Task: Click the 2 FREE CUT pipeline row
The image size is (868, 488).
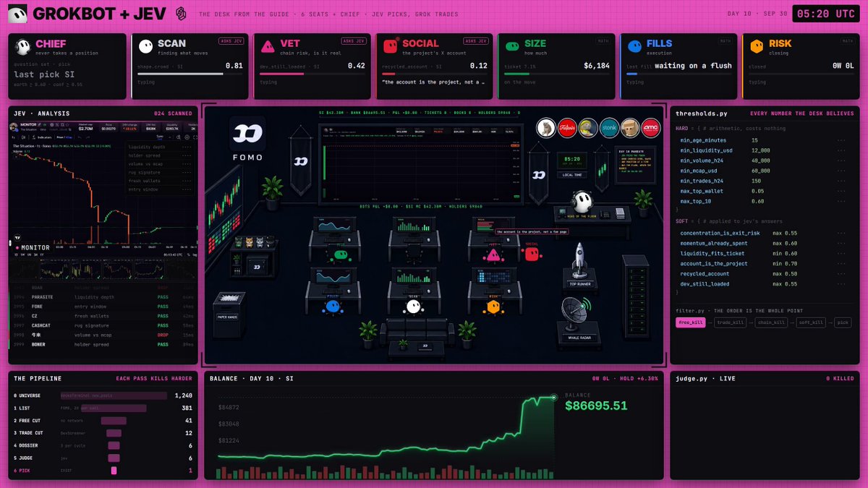Action: pyautogui.click(x=103, y=421)
